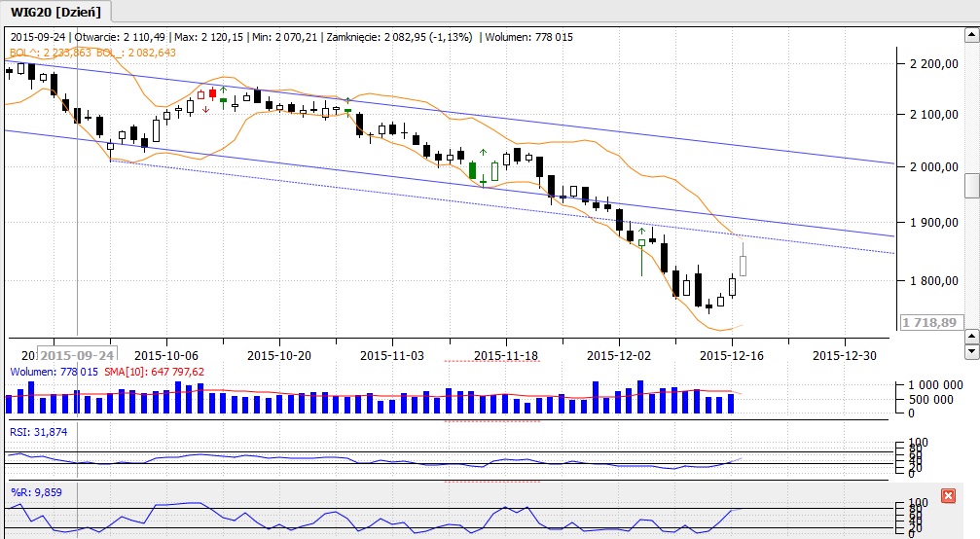Click the BOL_: 2 082,643 indicator label

click(136, 53)
